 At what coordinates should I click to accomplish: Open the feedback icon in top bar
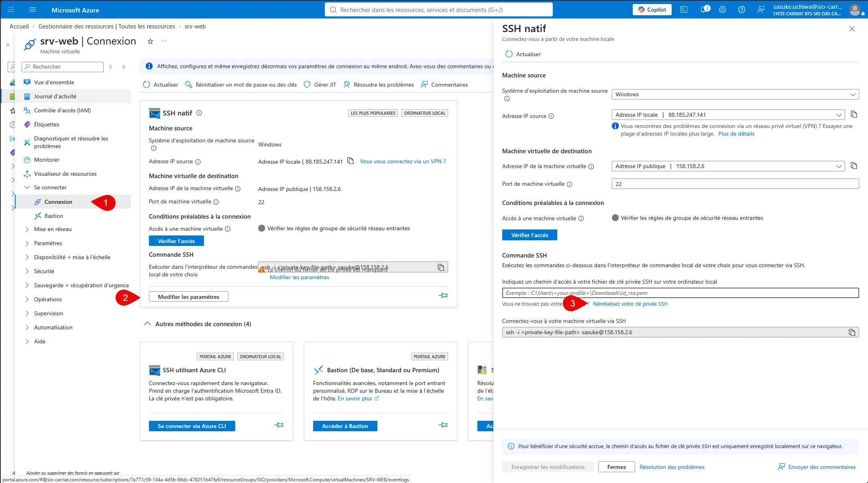click(x=761, y=10)
